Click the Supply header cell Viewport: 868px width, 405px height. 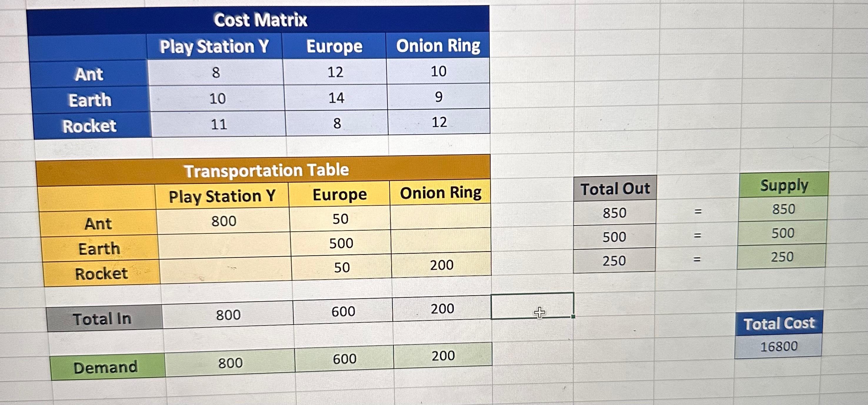[x=784, y=185]
